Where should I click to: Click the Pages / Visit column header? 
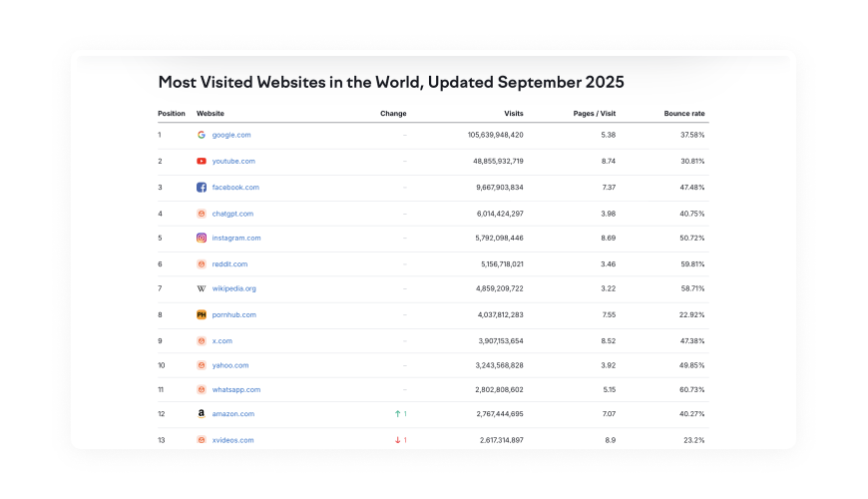coord(595,113)
